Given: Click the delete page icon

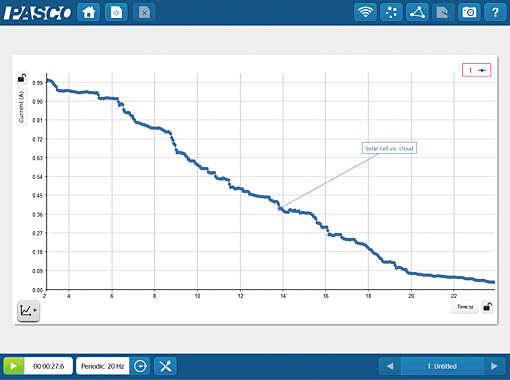Looking at the screenshot, I should [x=144, y=13].
